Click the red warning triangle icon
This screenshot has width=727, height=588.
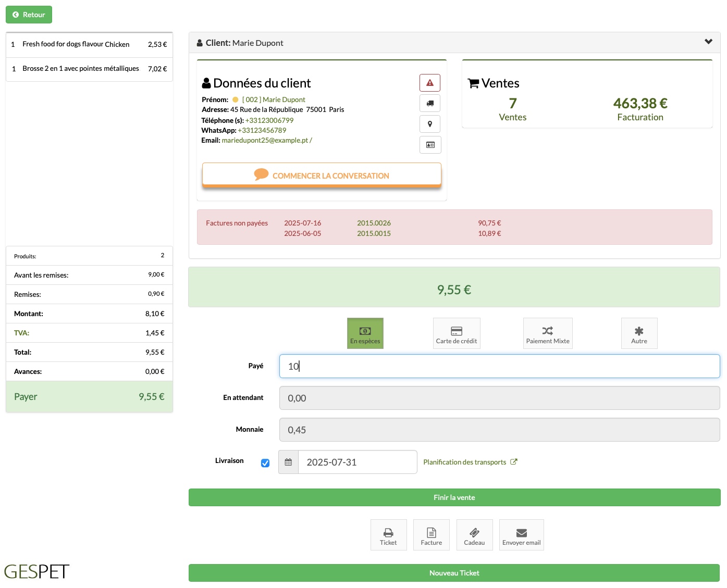(x=430, y=83)
